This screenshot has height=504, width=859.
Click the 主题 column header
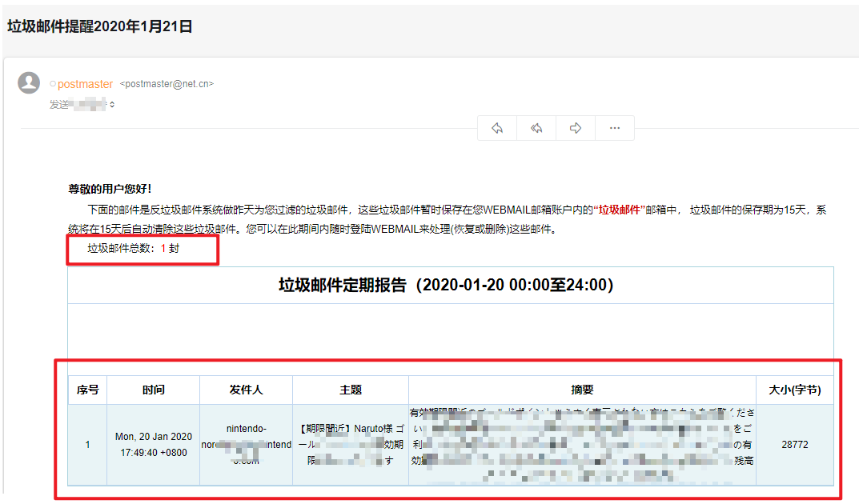point(351,390)
